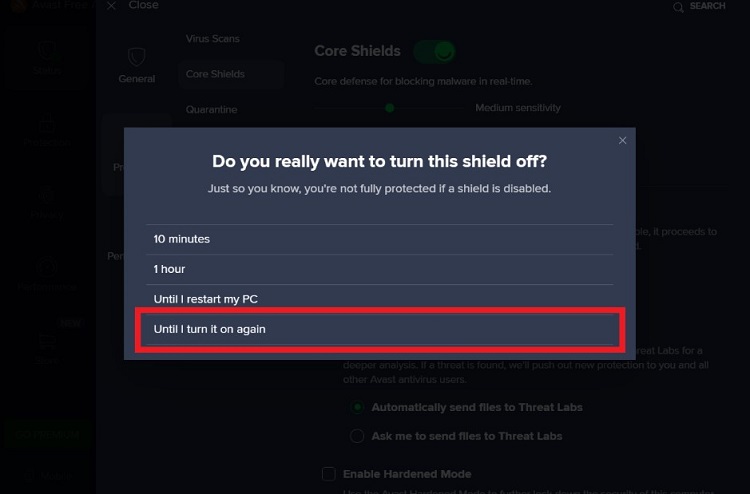Open the Quarantine tab
This screenshot has height=494, width=750.
pyautogui.click(x=211, y=110)
